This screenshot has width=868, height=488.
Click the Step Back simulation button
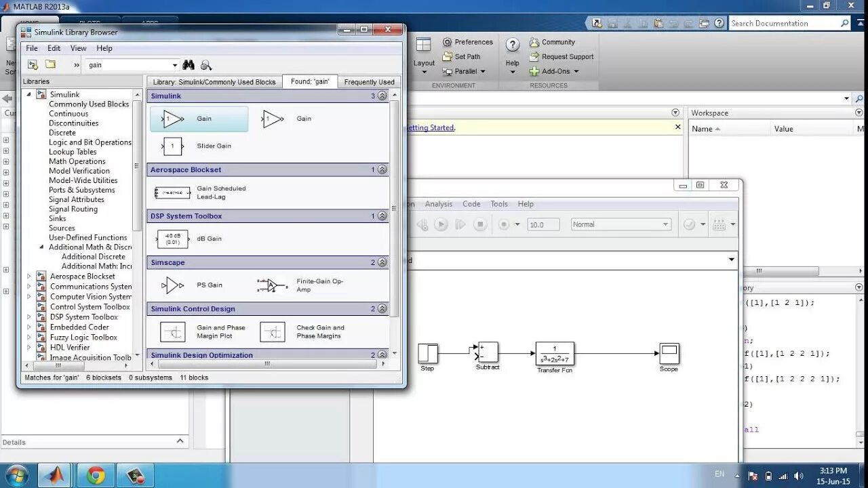(x=422, y=224)
